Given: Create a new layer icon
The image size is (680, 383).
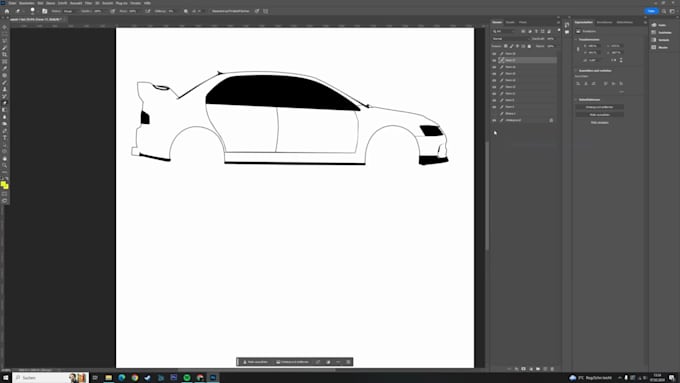Looking at the screenshot, I should point(545,369).
